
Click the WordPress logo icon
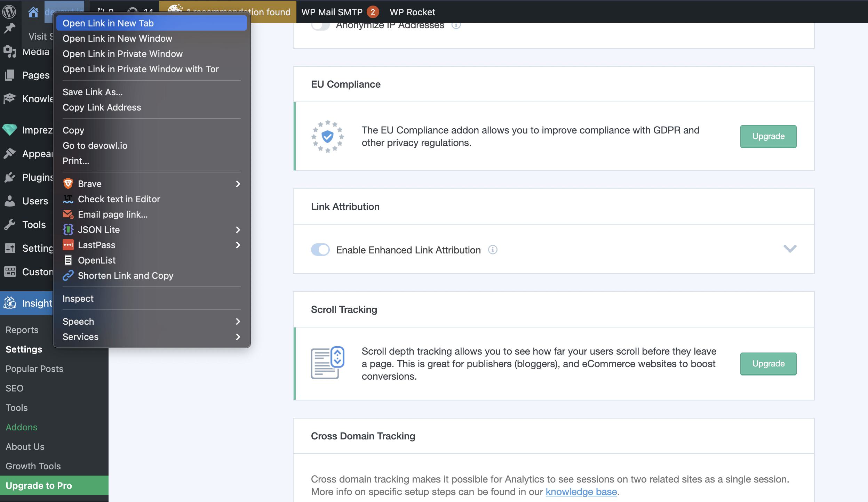[9, 11]
